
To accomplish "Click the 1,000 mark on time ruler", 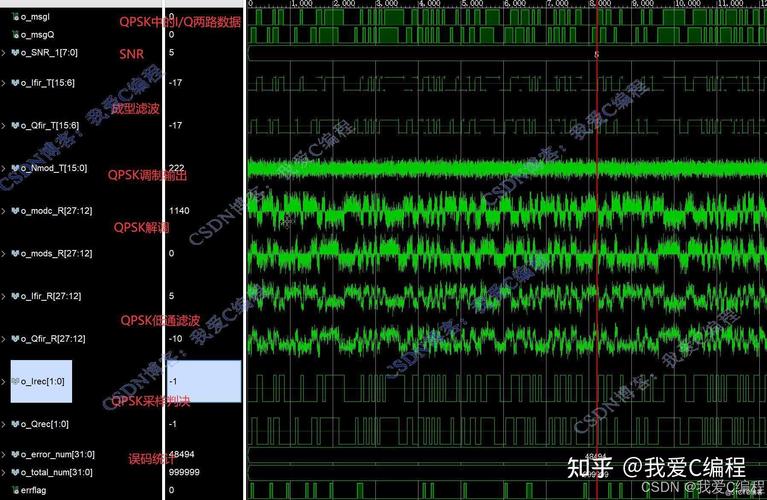I will click(301, 3).
